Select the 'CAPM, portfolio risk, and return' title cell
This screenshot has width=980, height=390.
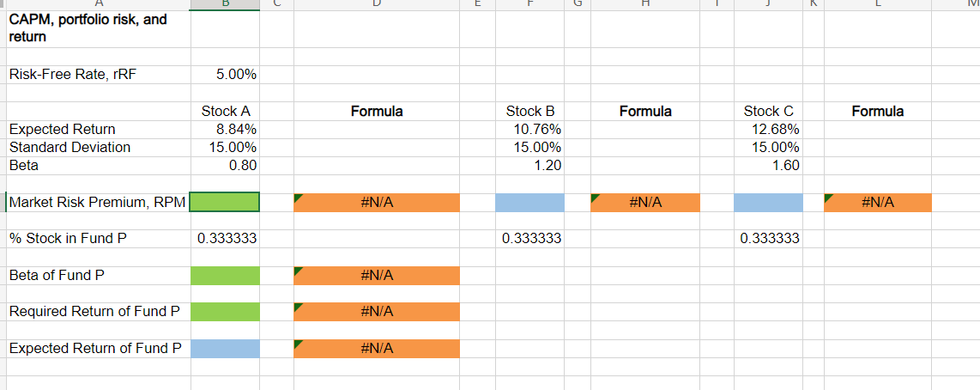pyautogui.click(x=99, y=29)
